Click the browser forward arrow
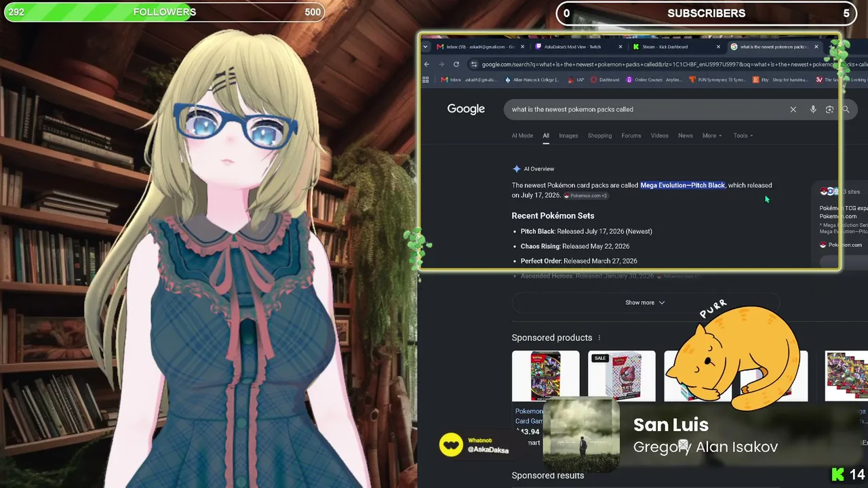This screenshot has width=868, height=488. click(x=441, y=64)
